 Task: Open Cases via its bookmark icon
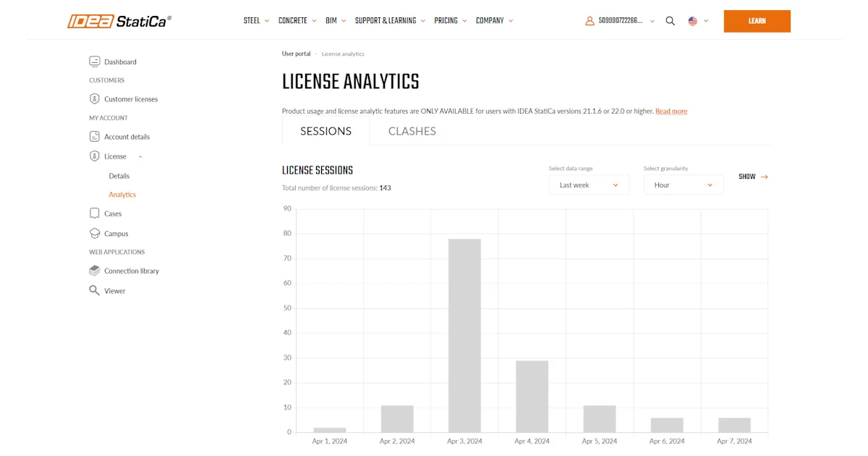tap(94, 214)
